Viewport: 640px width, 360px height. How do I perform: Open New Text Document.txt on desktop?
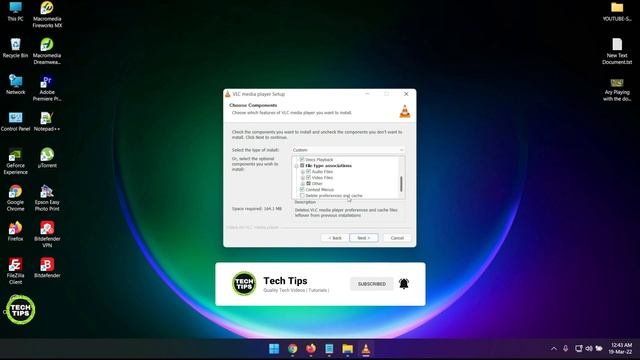point(617,51)
